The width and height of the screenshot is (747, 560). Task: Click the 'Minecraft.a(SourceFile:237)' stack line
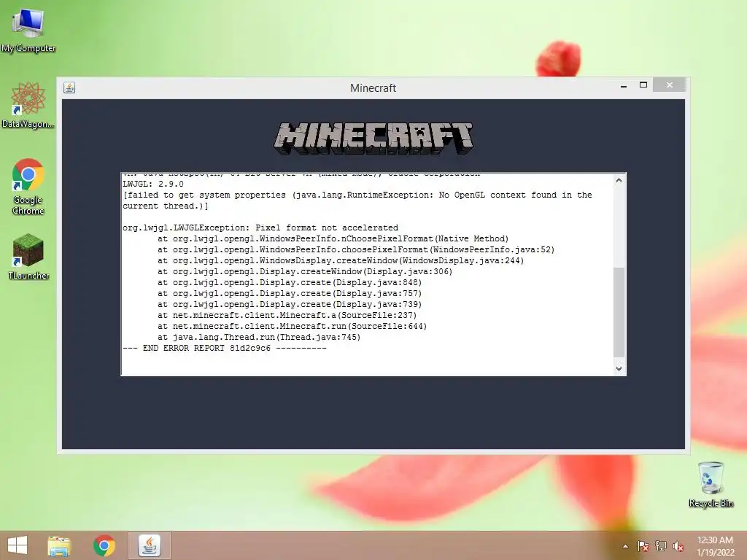point(287,315)
